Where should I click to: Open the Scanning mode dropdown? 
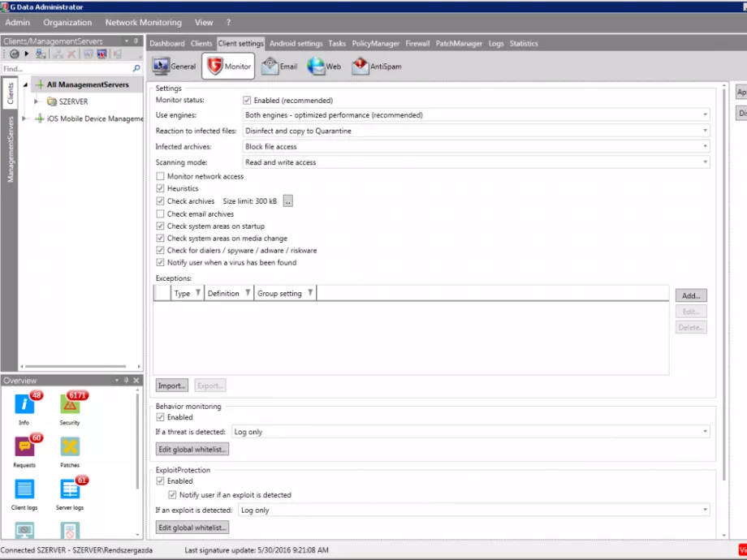pos(476,162)
